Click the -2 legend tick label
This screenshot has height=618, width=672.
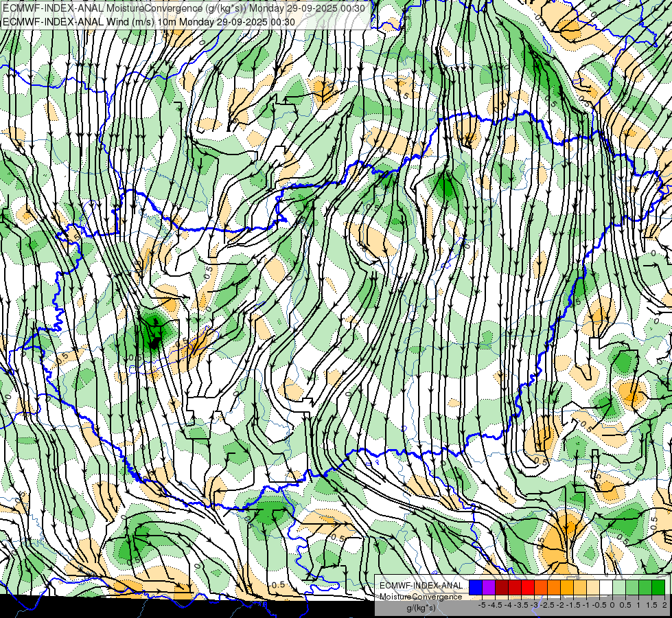click(x=561, y=605)
